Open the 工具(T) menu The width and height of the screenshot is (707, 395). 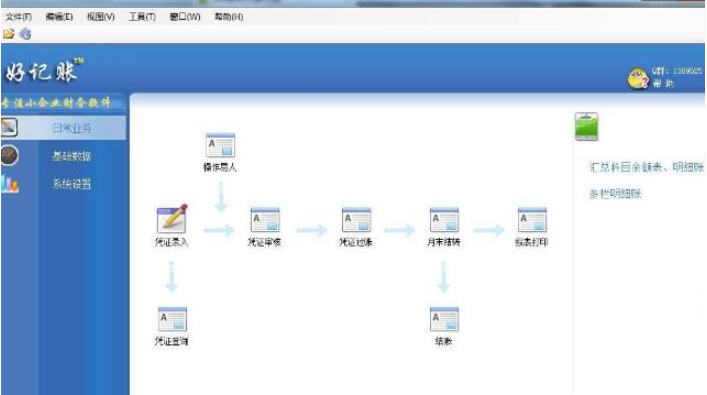click(142, 17)
